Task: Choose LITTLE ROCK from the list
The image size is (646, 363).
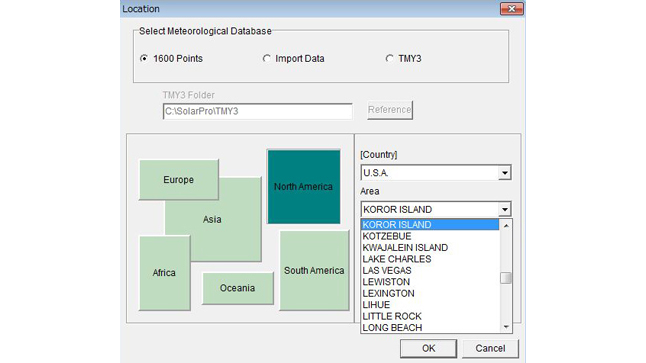Action: (x=430, y=316)
